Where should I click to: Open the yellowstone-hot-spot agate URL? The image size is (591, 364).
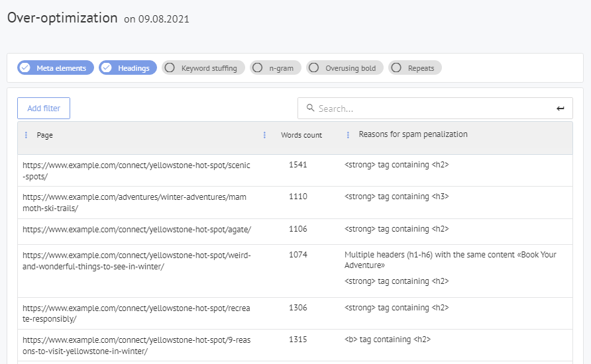(136, 229)
